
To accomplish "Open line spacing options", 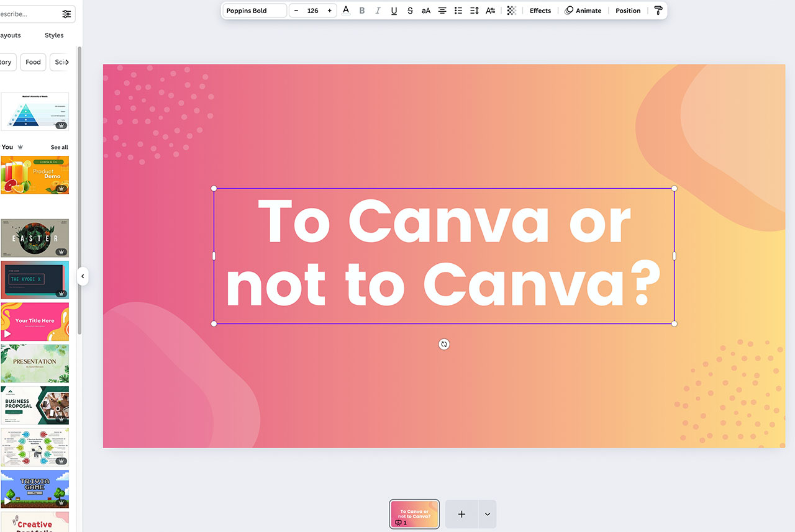I will pos(475,11).
